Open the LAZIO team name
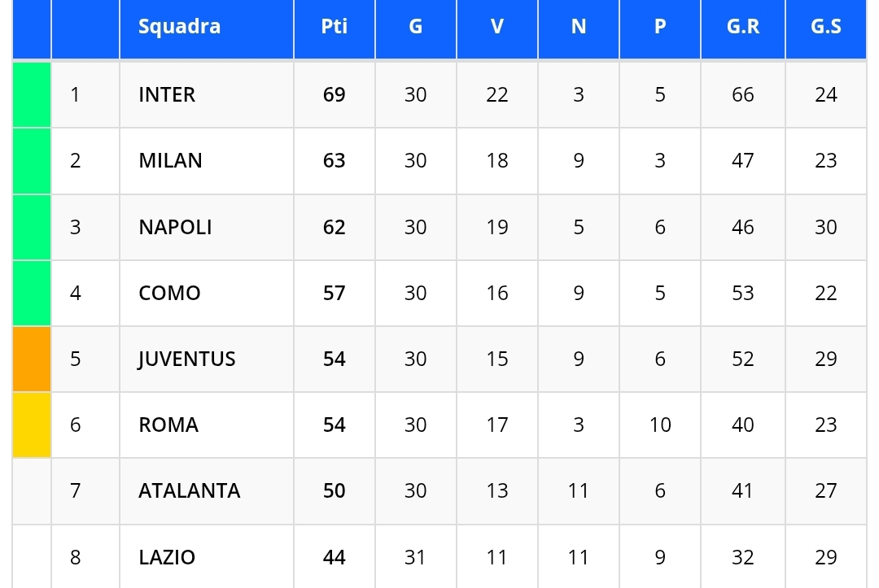 (167, 557)
